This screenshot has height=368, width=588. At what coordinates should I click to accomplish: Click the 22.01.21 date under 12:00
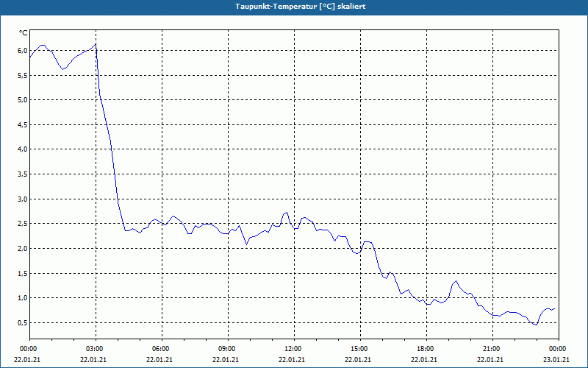(292, 359)
